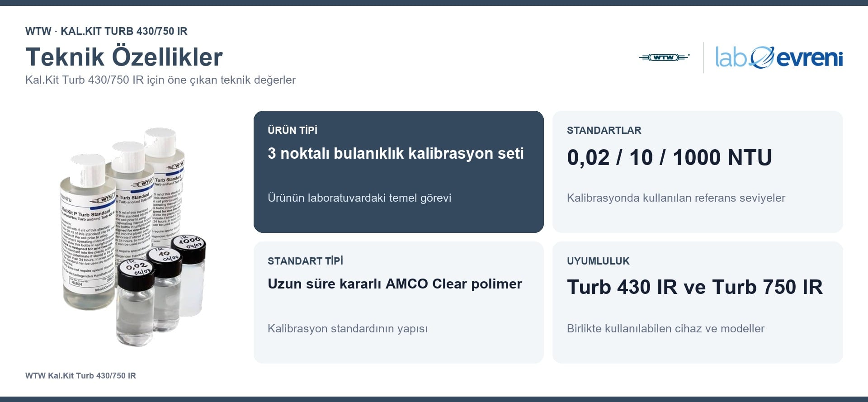Click "Birlikte kullanılabilen cihaz ve modeller" description
This screenshot has width=868, height=402.
click(665, 328)
